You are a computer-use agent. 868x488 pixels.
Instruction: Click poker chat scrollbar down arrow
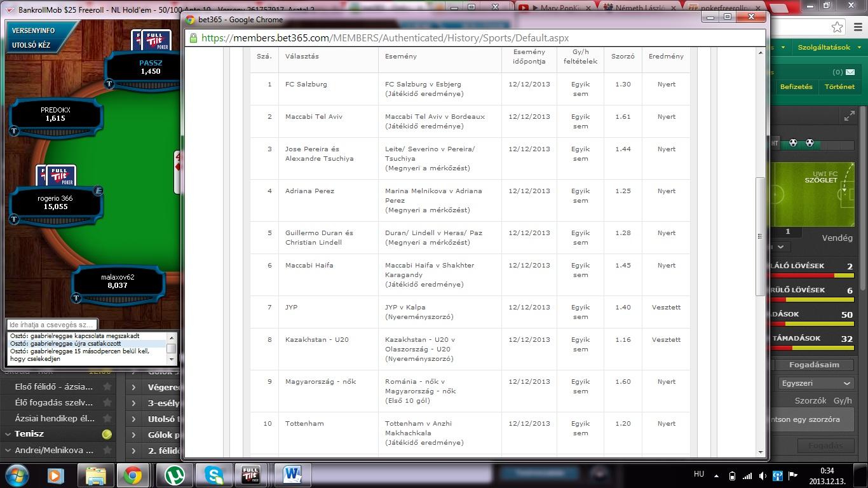click(171, 358)
